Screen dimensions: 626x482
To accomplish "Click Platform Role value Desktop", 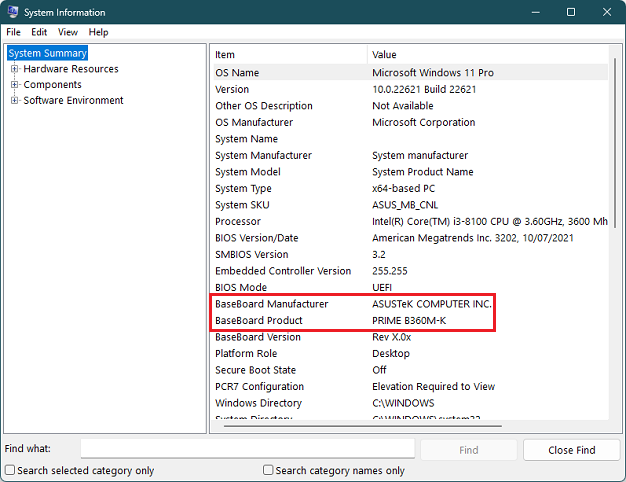I will click(390, 353).
